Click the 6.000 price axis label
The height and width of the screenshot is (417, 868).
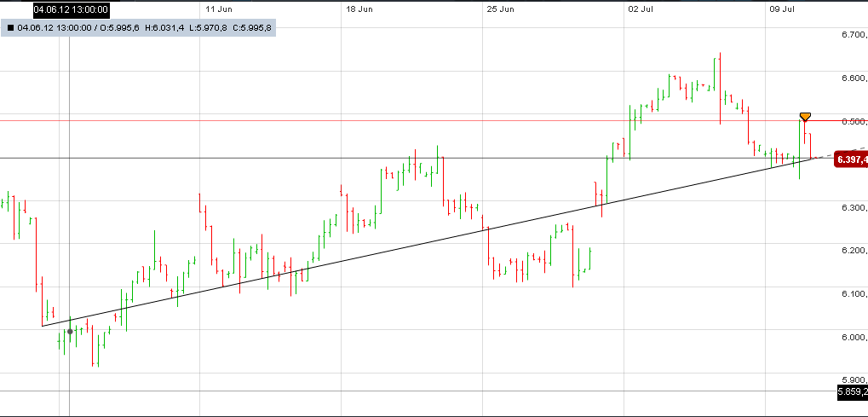[x=853, y=338]
